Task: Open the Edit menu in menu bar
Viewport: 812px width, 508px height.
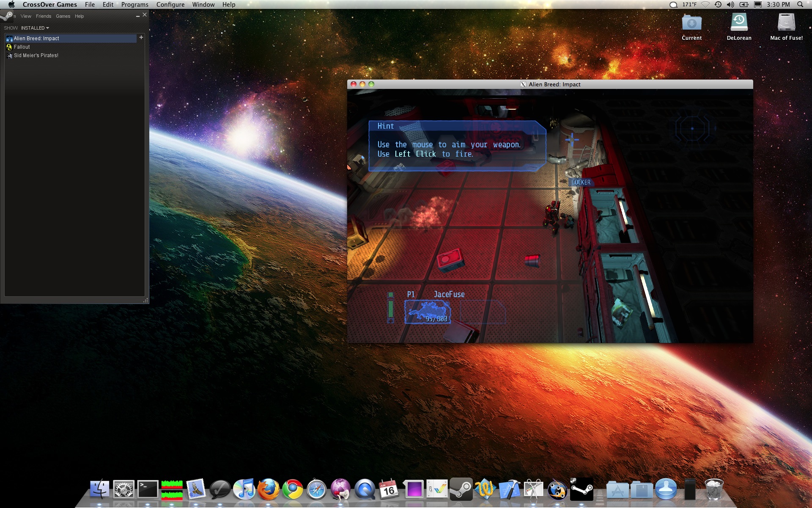Action: [108, 5]
